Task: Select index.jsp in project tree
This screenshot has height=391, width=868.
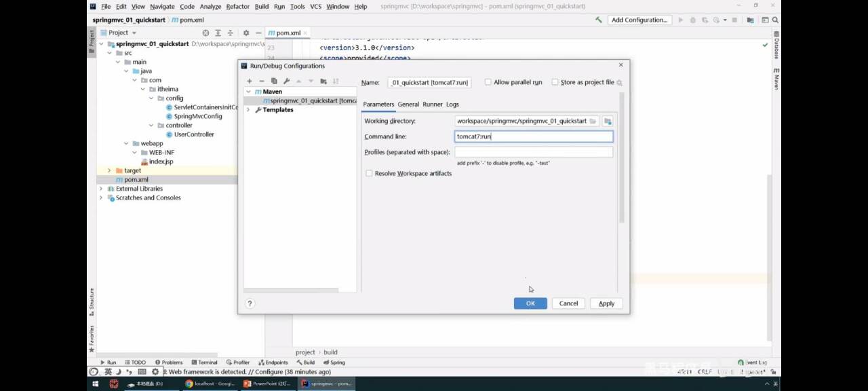Action: click(157, 162)
